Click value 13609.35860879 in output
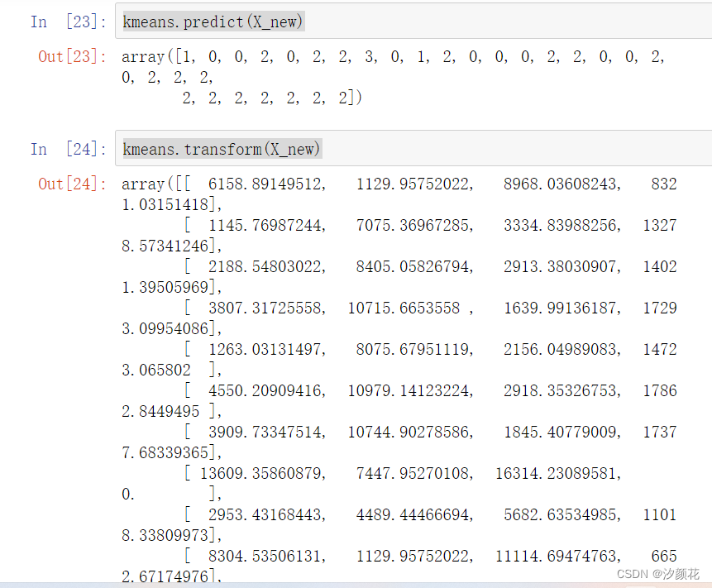712x588 pixels. (262, 473)
